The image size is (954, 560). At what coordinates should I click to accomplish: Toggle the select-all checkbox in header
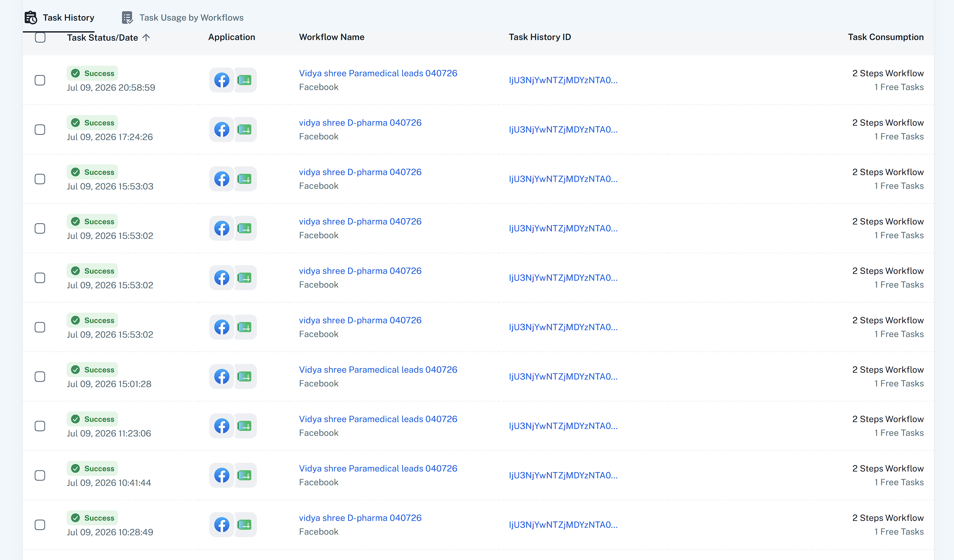[x=40, y=38]
